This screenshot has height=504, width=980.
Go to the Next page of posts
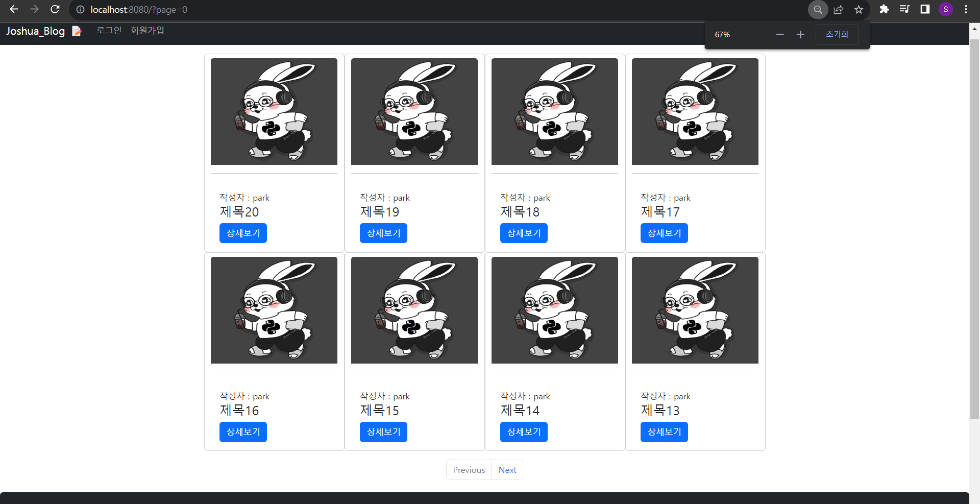click(x=507, y=470)
